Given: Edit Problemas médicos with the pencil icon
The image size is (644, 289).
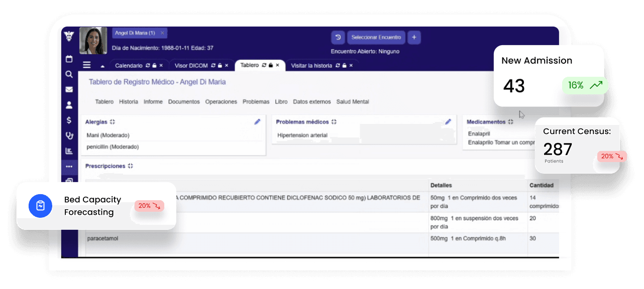Looking at the screenshot, I should 448,121.
